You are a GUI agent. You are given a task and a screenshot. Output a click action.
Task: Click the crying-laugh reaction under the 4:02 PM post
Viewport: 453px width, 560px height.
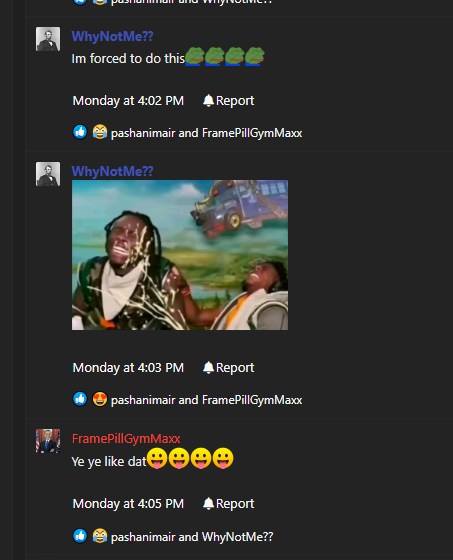pos(100,132)
